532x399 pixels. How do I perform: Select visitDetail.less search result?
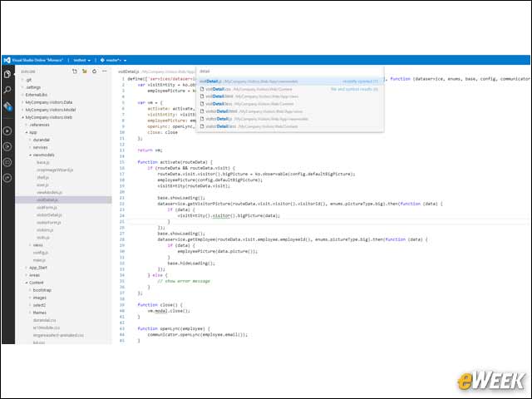tap(290, 104)
